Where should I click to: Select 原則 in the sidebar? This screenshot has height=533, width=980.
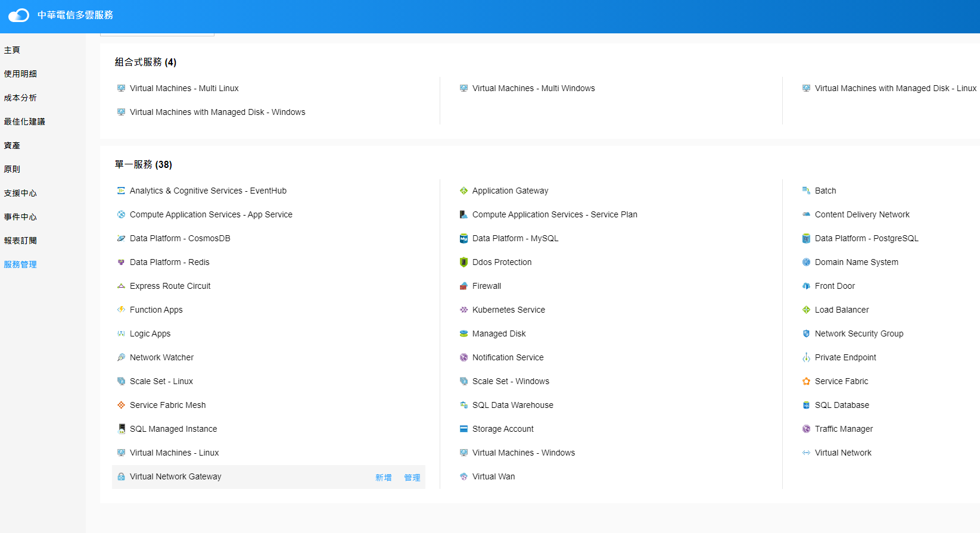tap(12, 169)
